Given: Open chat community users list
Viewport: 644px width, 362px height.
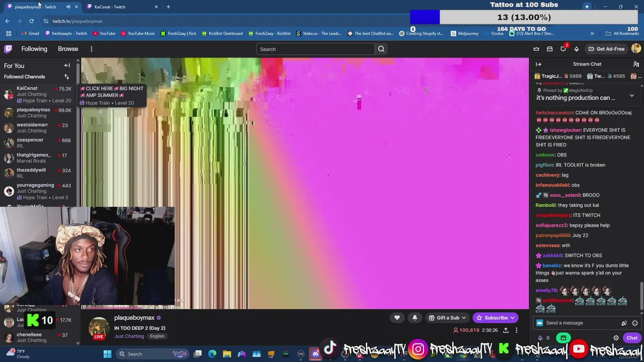Looking at the screenshot, I should [x=636, y=64].
